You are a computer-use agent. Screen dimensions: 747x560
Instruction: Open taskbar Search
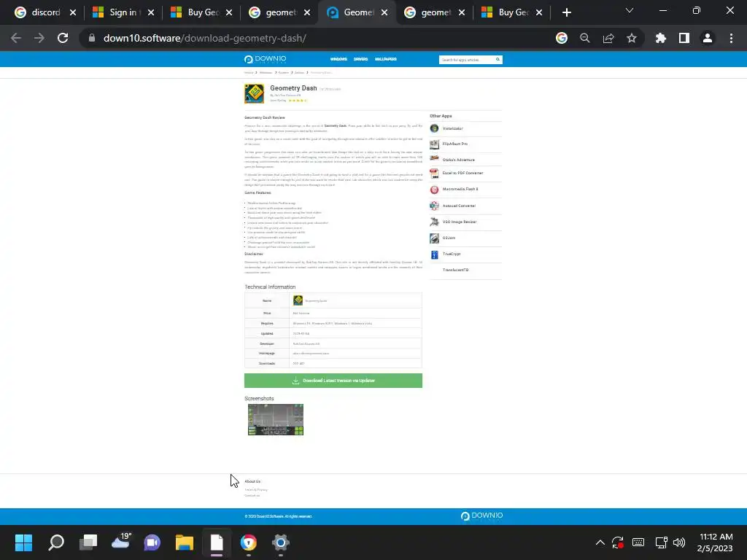point(56,542)
